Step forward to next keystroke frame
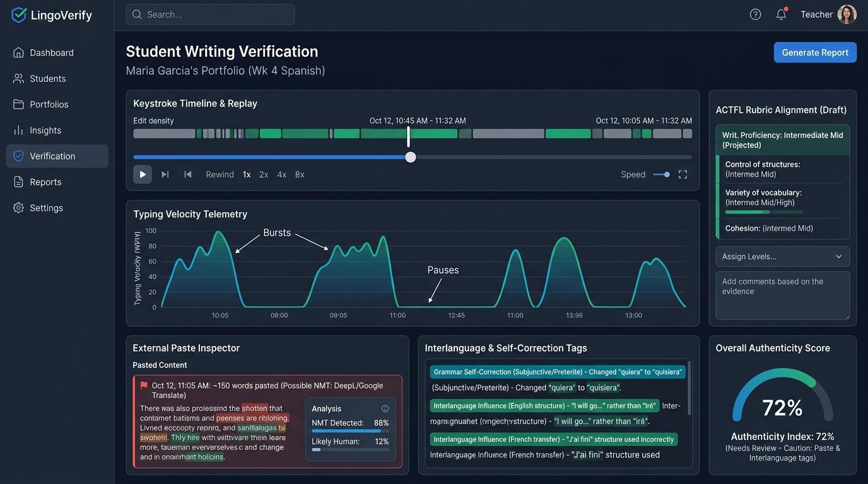 (x=165, y=175)
